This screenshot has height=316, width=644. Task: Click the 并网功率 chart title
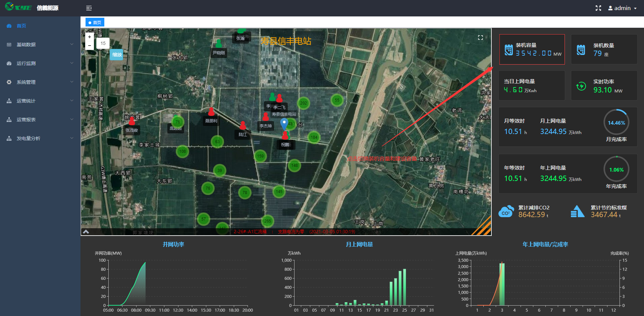click(173, 244)
